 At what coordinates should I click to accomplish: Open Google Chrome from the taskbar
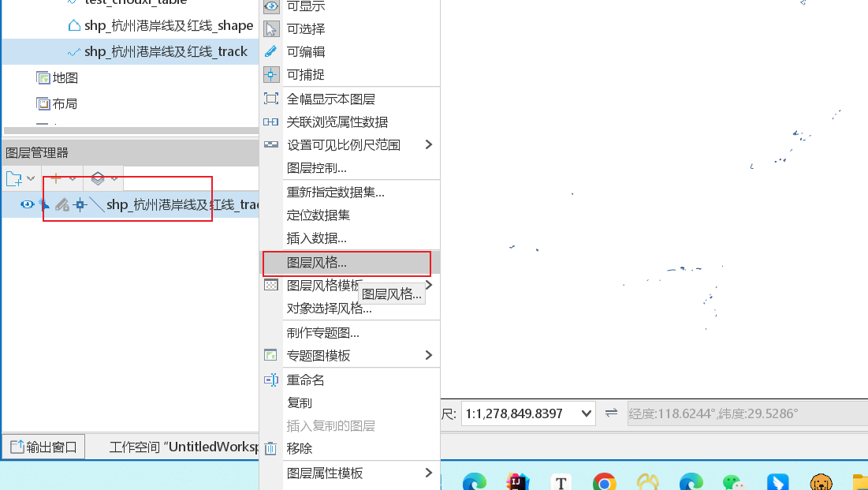[604, 481]
